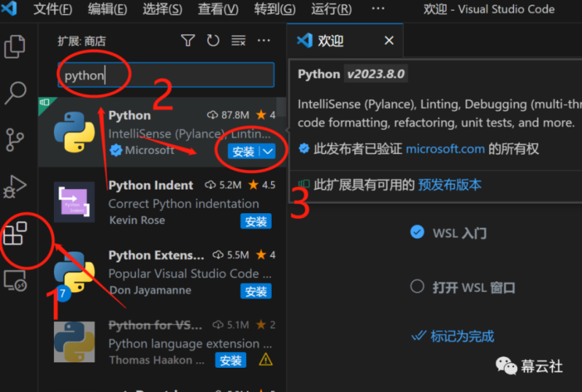Image resolution: width=582 pixels, height=392 pixels.
Task: Install the Python Indent extension
Action: coord(255,222)
